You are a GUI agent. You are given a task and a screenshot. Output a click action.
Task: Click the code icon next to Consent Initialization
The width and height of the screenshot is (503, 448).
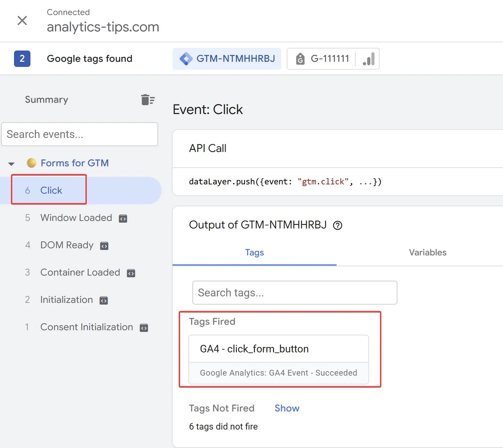tap(144, 328)
